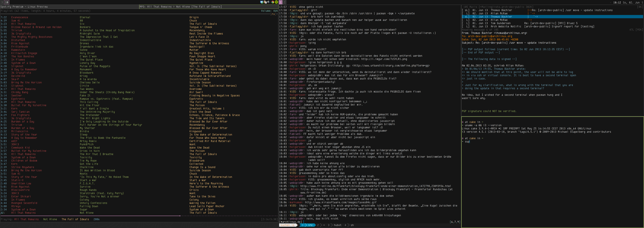Click the Volume: 46% indicator
The image size is (644, 228).
269,11
